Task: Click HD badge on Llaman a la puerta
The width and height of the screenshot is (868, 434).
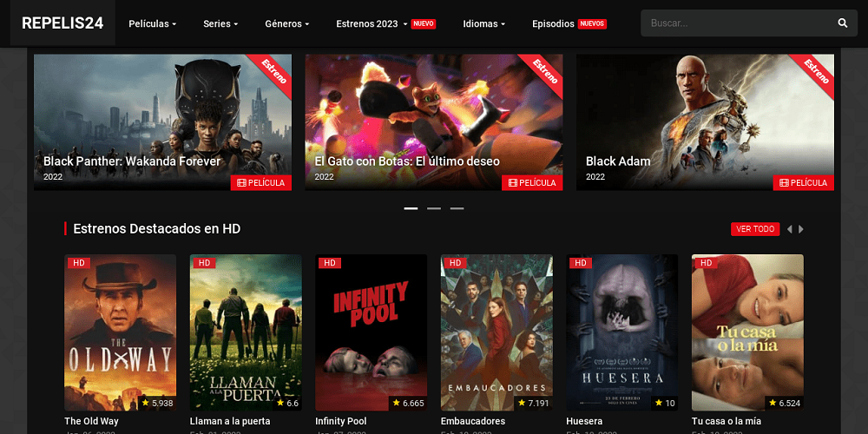Action: [204, 263]
